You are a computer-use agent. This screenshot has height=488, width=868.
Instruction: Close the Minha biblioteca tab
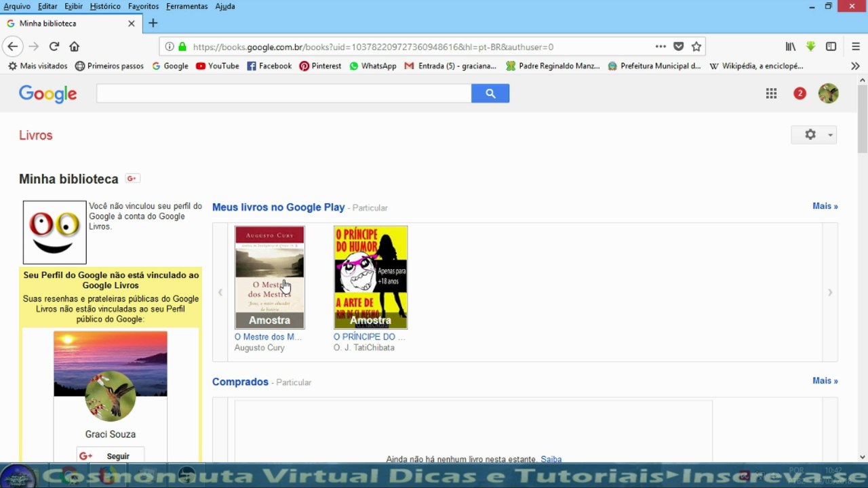click(x=132, y=23)
